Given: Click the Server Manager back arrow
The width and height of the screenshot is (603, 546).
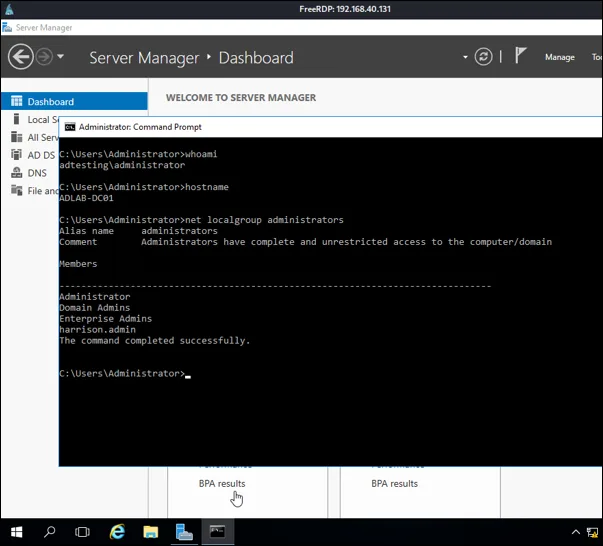Looking at the screenshot, I should pos(20,57).
